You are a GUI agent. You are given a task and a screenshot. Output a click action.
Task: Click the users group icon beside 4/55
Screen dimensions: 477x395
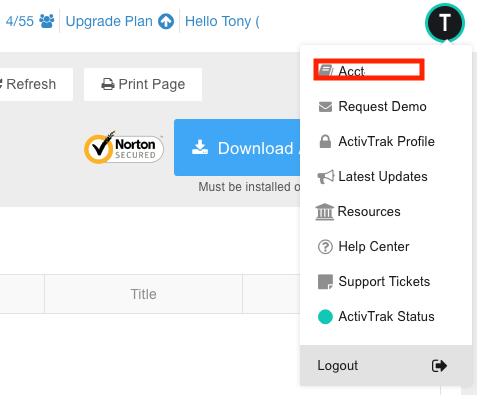pyautogui.click(x=46, y=21)
